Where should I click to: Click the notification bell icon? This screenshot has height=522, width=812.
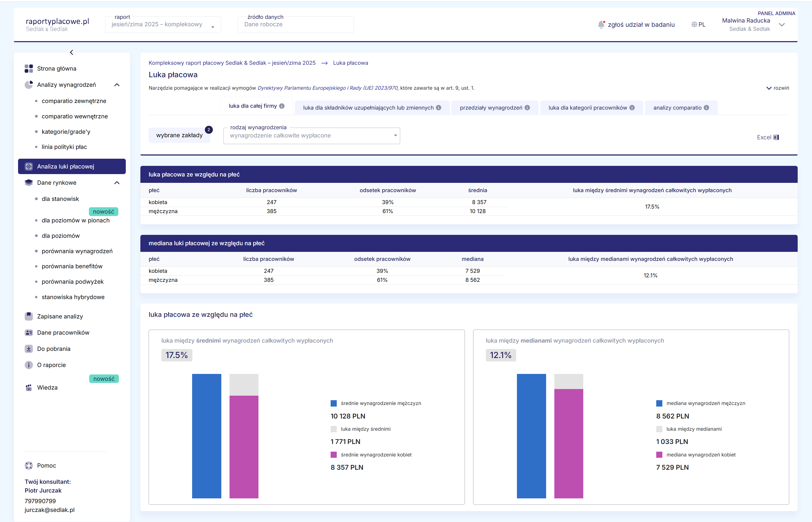click(601, 24)
